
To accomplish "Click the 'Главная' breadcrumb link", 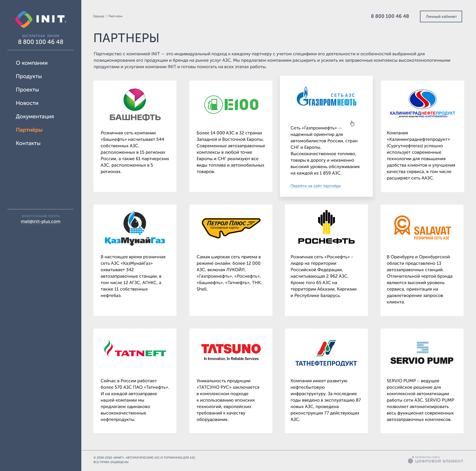I will click(x=98, y=16).
